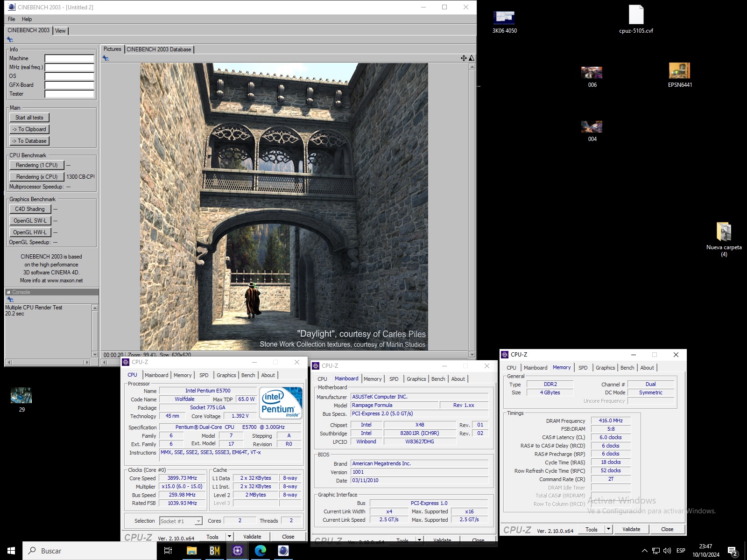Run Rendering (1 CPU) benchmark

[37, 165]
